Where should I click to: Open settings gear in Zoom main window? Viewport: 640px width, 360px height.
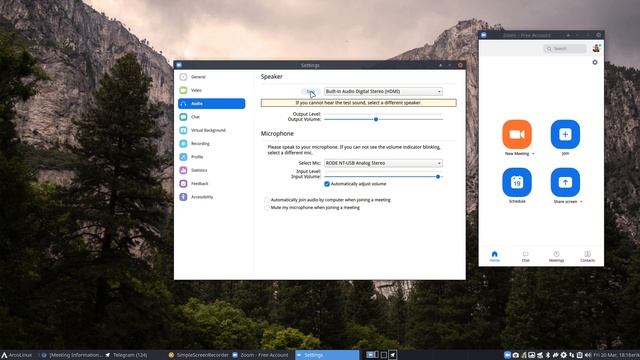point(595,62)
